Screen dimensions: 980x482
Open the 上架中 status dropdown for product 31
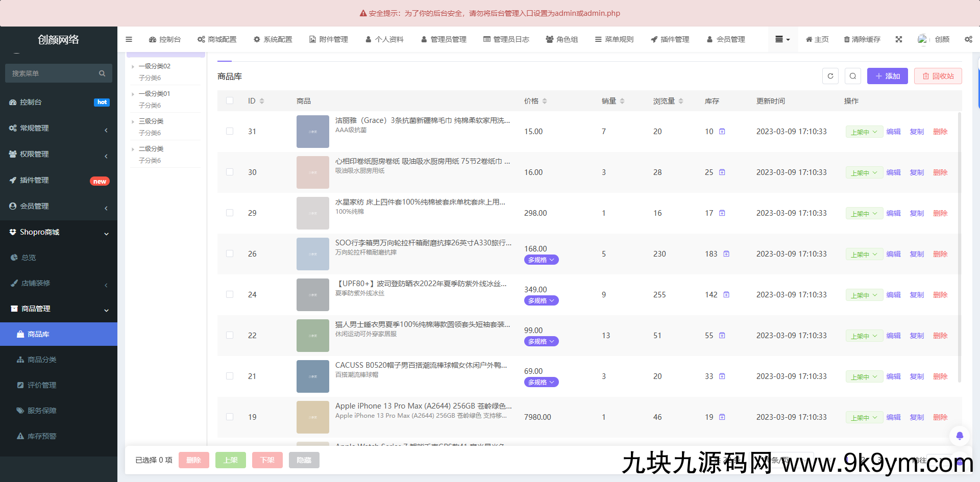tap(864, 131)
